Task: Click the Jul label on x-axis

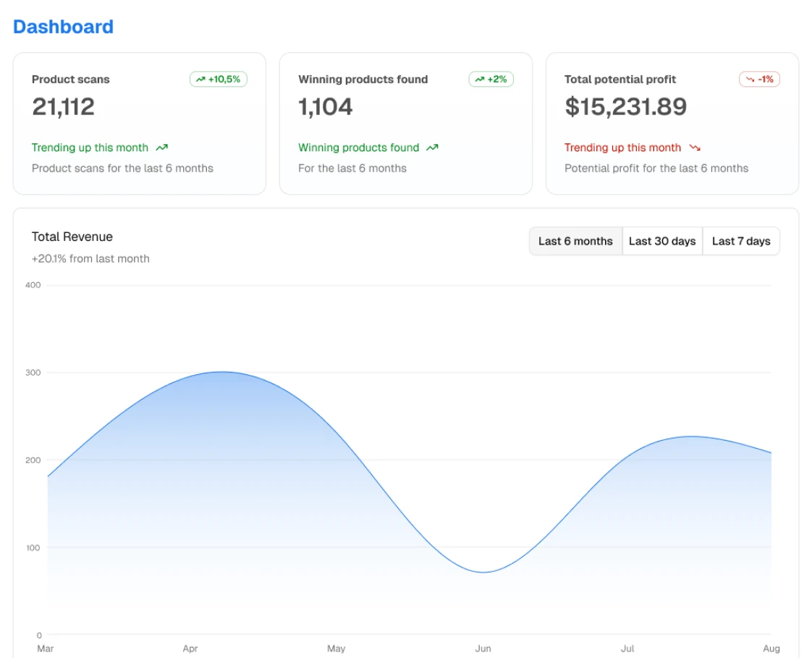Action: point(627,649)
